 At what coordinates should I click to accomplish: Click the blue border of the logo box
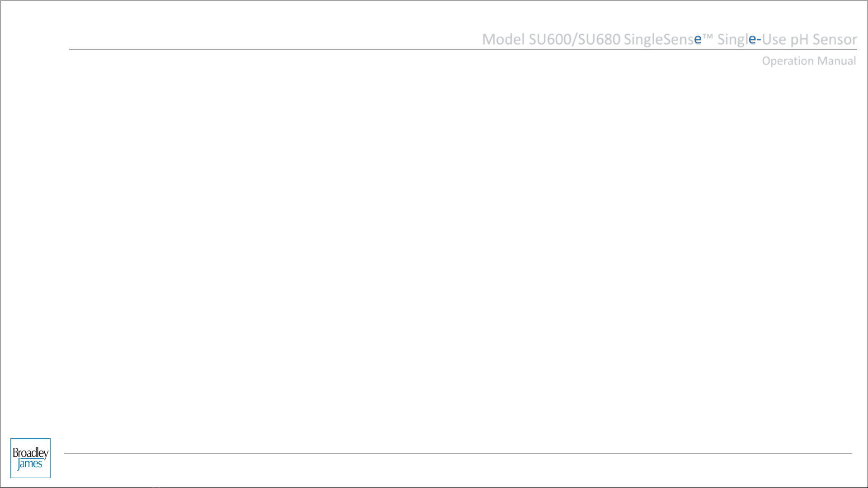(x=11, y=458)
